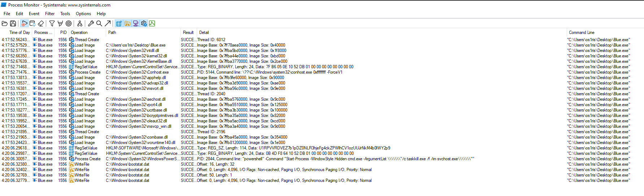Select the advapi32.dll path cell
The image size is (644, 196).
[137, 83]
